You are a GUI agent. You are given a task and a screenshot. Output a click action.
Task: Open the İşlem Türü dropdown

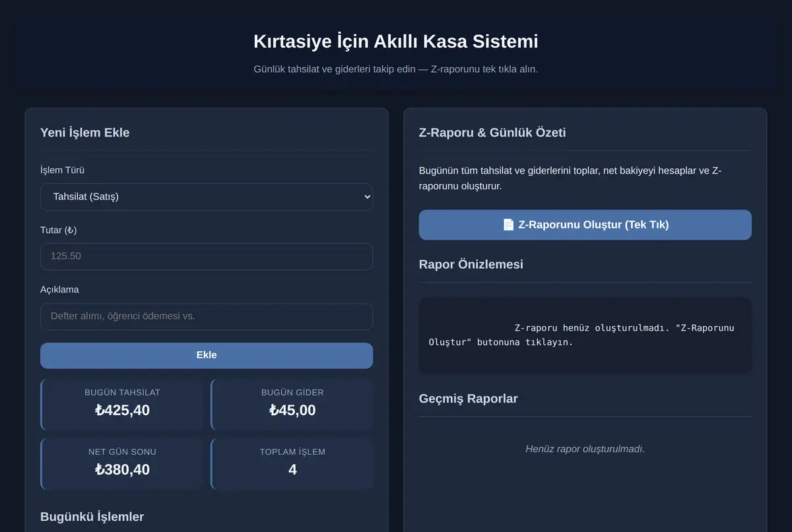pyautogui.click(x=207, y=197)
